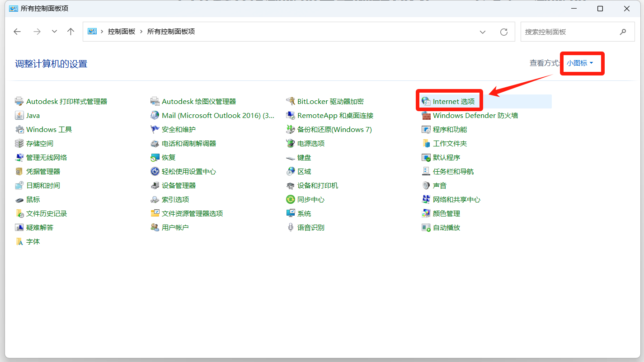644x362 pixels.
Task: Open the Java control panel icon
Action: pos(19,115)
